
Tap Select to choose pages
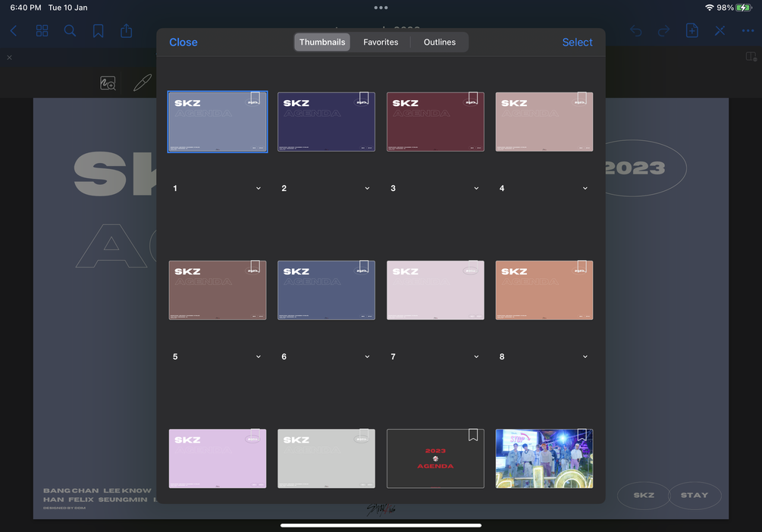click(x=577, y=42)
